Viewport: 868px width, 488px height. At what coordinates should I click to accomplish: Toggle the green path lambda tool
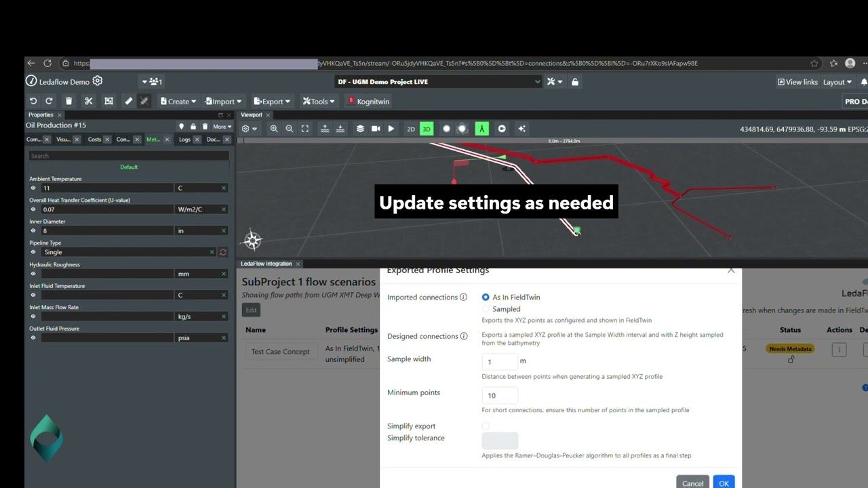click(x=481, y=129)
